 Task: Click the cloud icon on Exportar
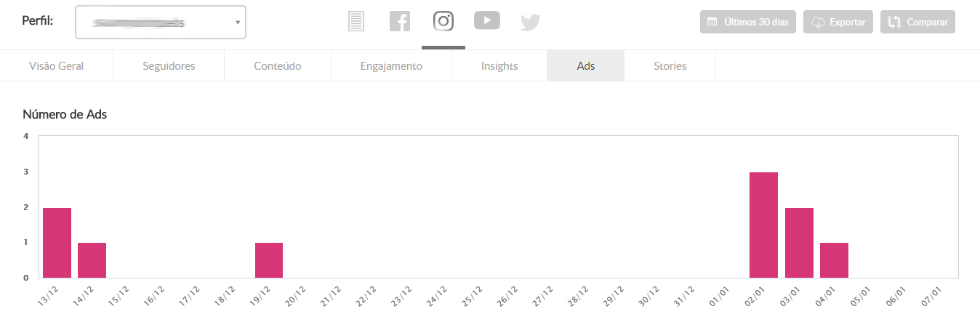(818, 23)
